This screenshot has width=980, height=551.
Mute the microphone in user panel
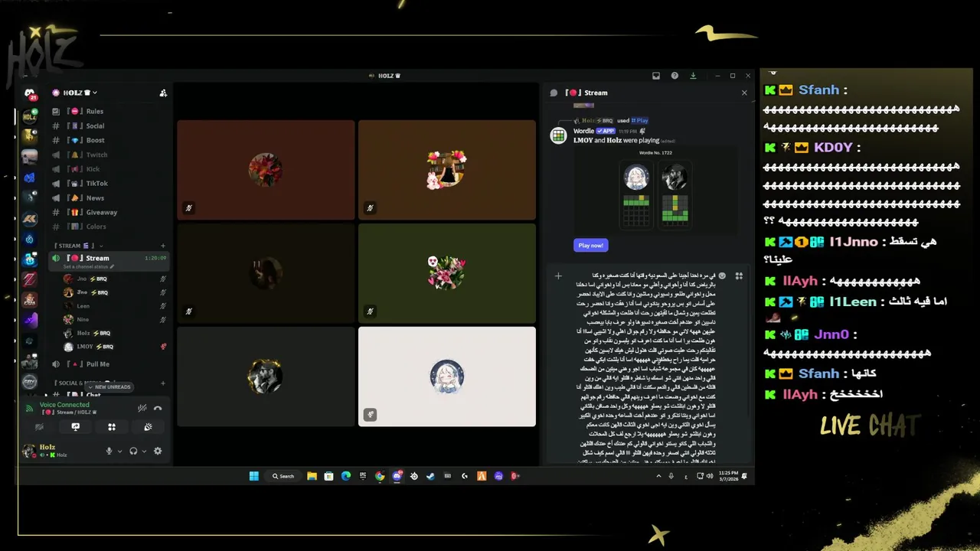click(x=109, y=451)
